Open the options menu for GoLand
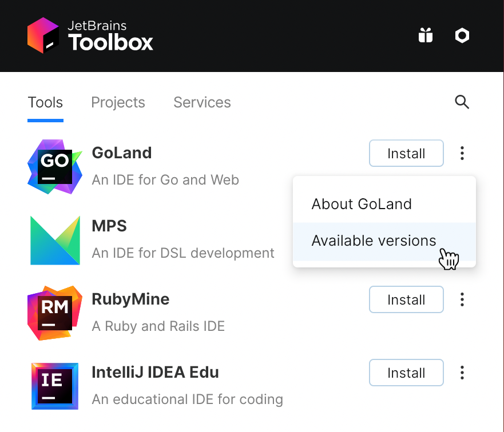 pyautogui.click(x=462, y=153)
